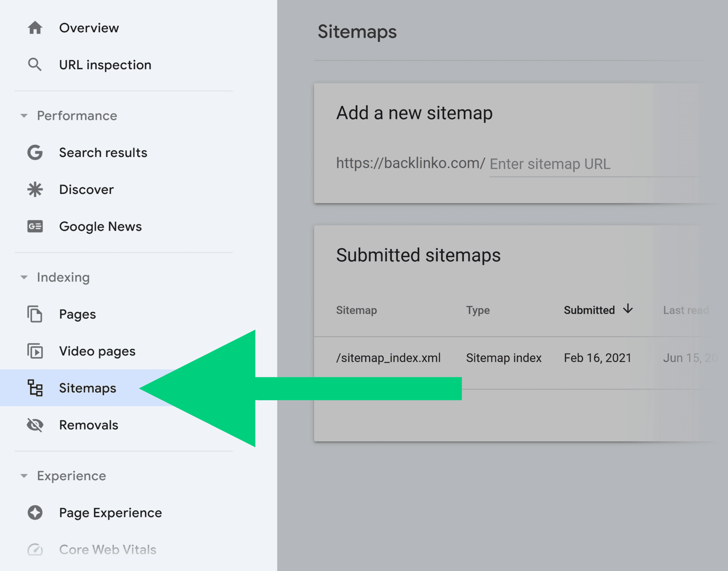Collapse the Indexing section
728x571 pixels.
24,277
